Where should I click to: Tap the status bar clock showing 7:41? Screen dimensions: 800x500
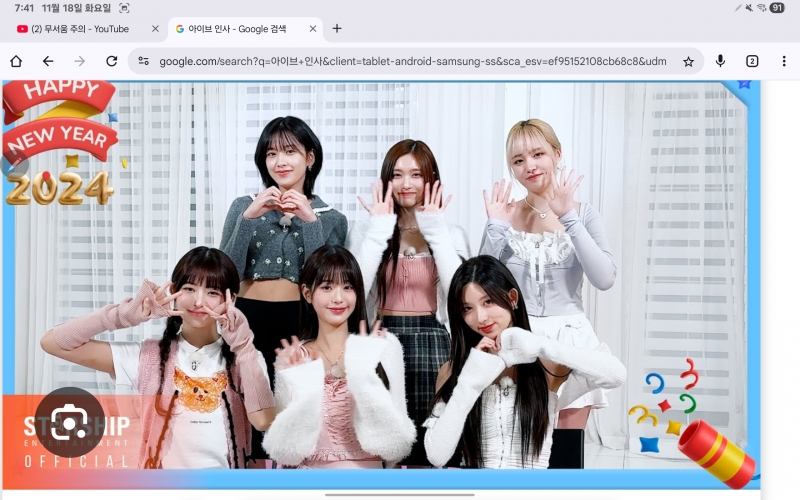pyautogui.click(x=24, y=8)
